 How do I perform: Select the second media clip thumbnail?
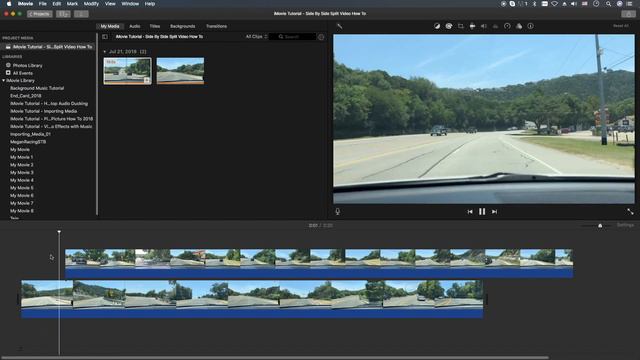[180, 71]
